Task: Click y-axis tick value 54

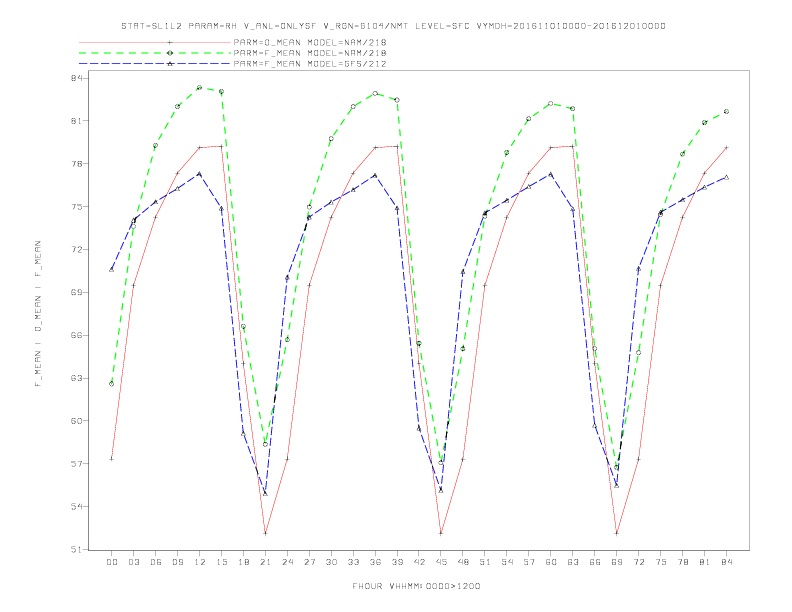Action: (x=77, y=506)
